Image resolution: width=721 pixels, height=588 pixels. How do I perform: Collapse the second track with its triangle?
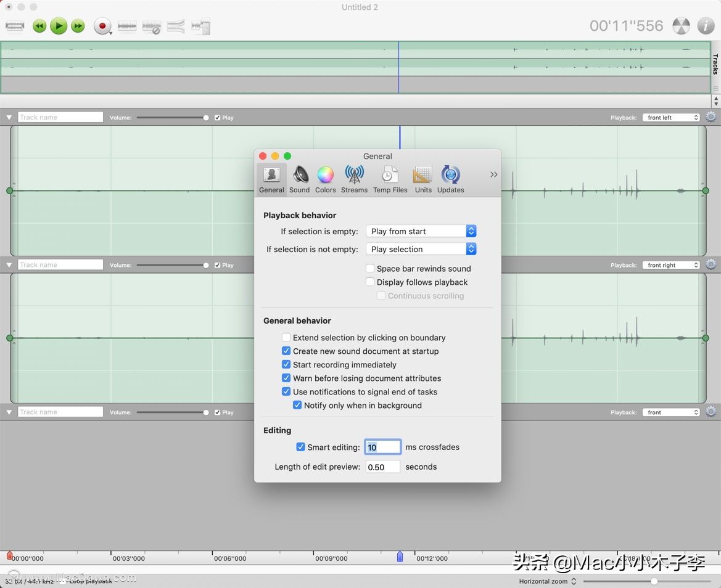pos(9,265)
